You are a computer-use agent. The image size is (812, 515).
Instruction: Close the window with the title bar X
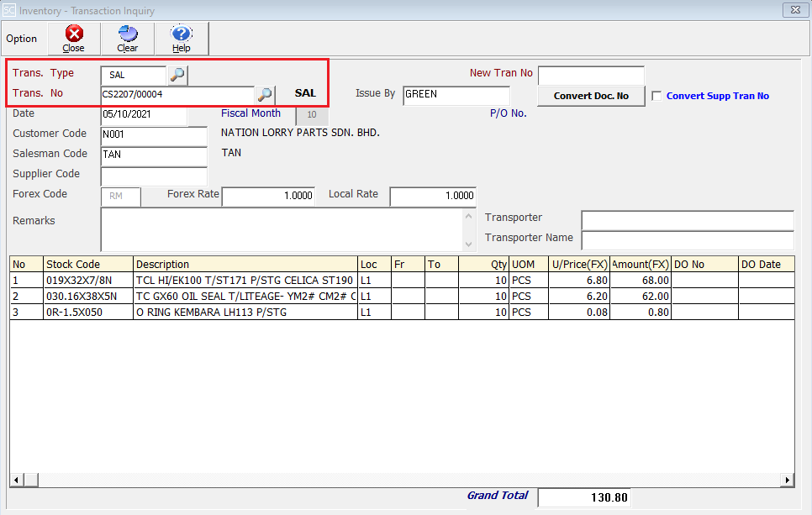coord(795,10)
